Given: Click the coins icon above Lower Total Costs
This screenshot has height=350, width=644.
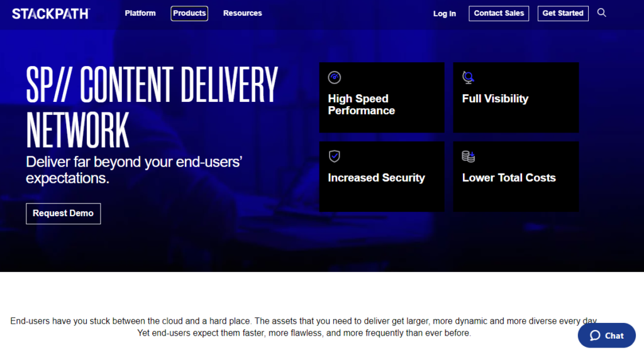Looking at the screenshot, I should pos(468,156).
